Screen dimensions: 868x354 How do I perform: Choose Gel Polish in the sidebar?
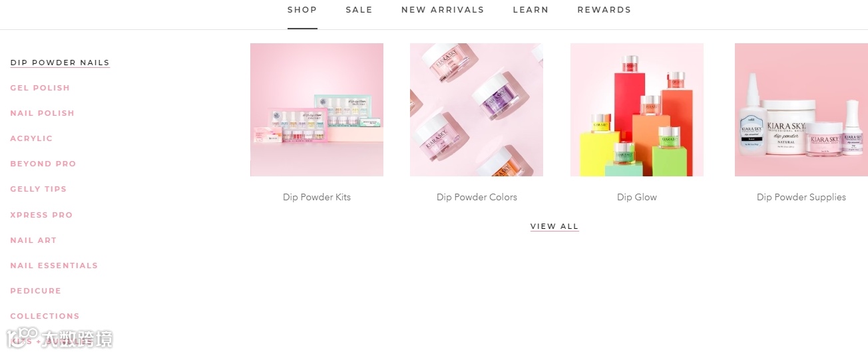pyautogui.click(x=40, y=88)
